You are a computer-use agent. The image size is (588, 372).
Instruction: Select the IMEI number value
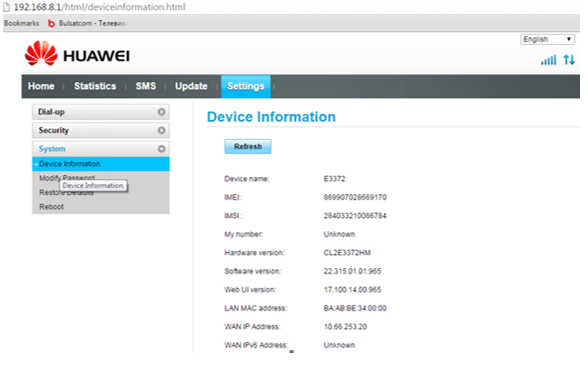point(355,197)
